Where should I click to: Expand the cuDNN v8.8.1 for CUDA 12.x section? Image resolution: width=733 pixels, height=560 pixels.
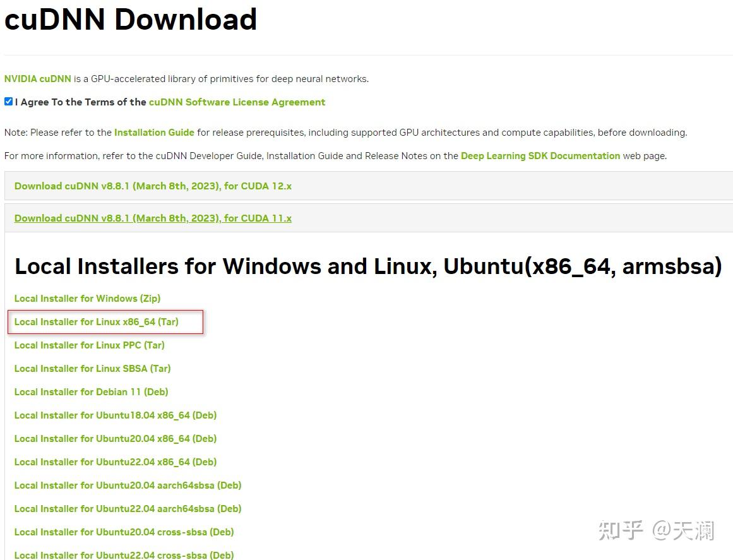153,186
